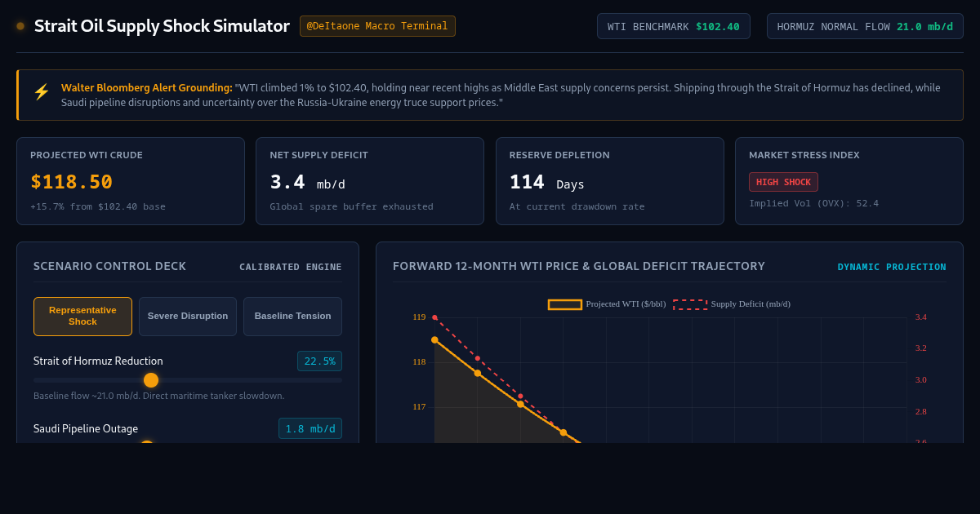This screenshot has width=980, height=514.
Task: Click the $118.50 projected WTI value
Action: [71, 182]
